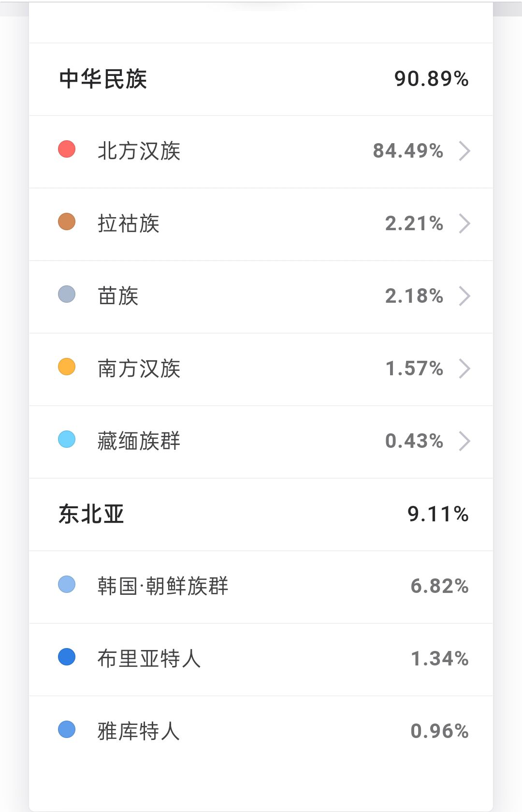
Task: Select the 东北亚 category header
Action: coord(261,515)
